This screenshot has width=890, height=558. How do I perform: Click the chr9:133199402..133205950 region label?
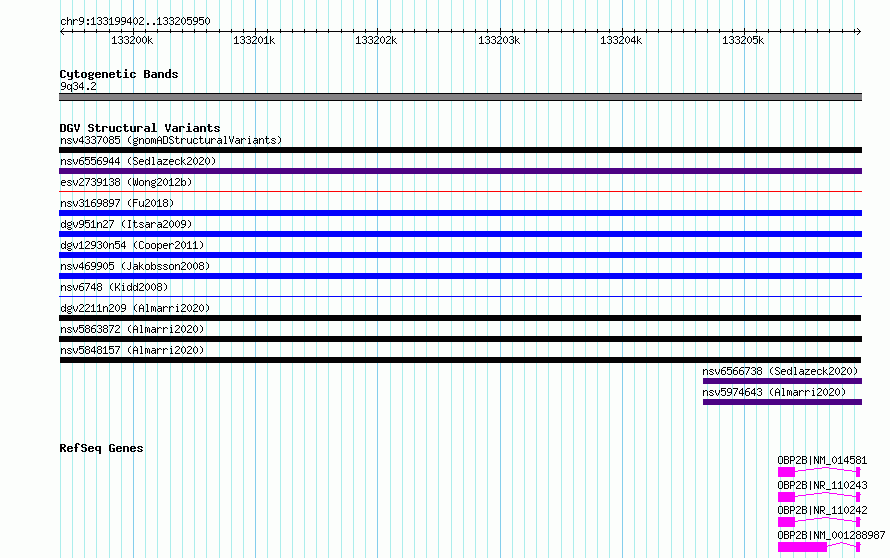(135, 21)
